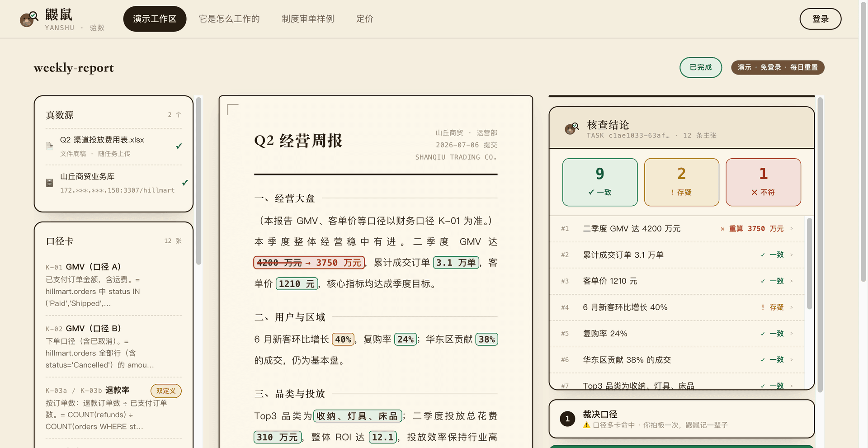Click highlighted 24% claim in report
This screenshot has width=868, height=448.
[406, 340]
